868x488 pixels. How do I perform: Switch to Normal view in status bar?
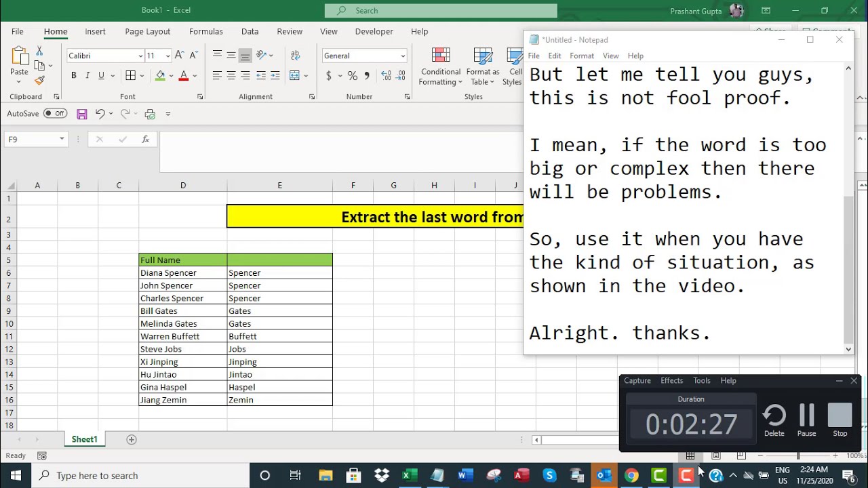tap(690, 455)
